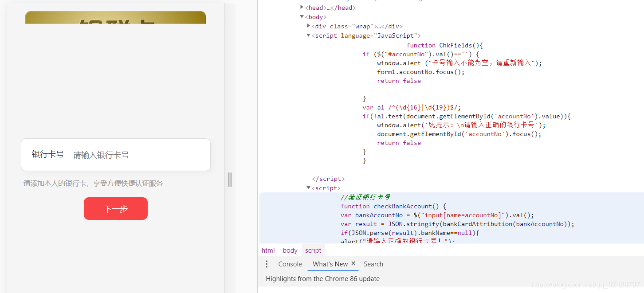The image size is (644, 293).
Task: Select the if accountNo val empty line
Action: point(420,54)
